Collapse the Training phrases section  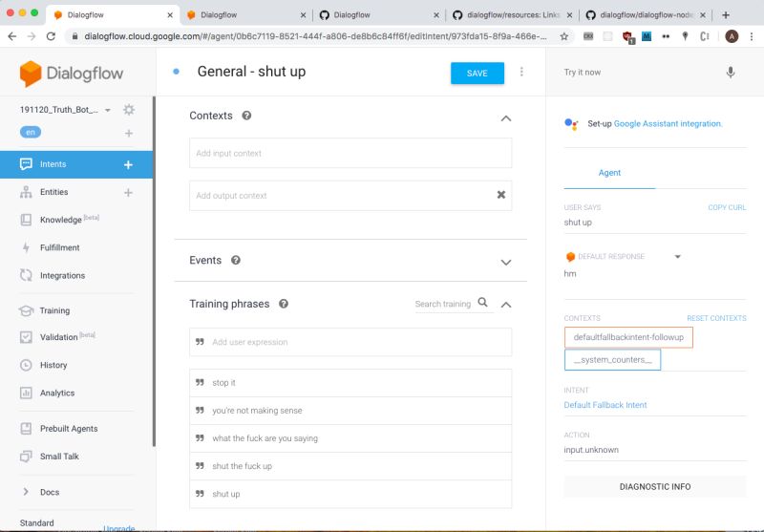[506, 305]
